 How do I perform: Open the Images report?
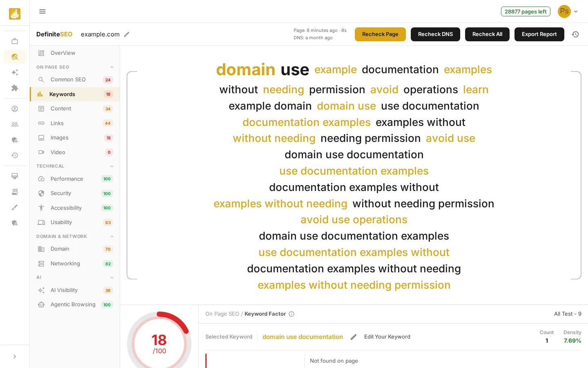[75, 138]
